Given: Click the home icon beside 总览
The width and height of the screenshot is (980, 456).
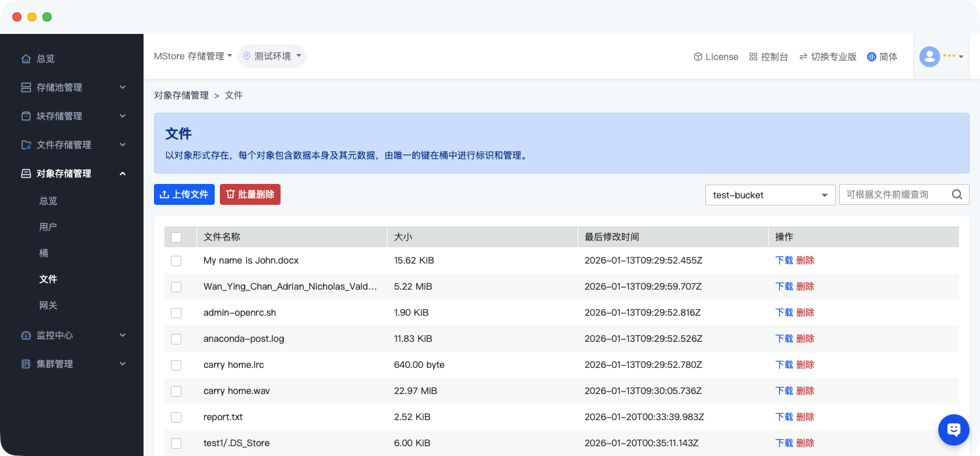Looking at the screenshot, I should coord(26,59).
